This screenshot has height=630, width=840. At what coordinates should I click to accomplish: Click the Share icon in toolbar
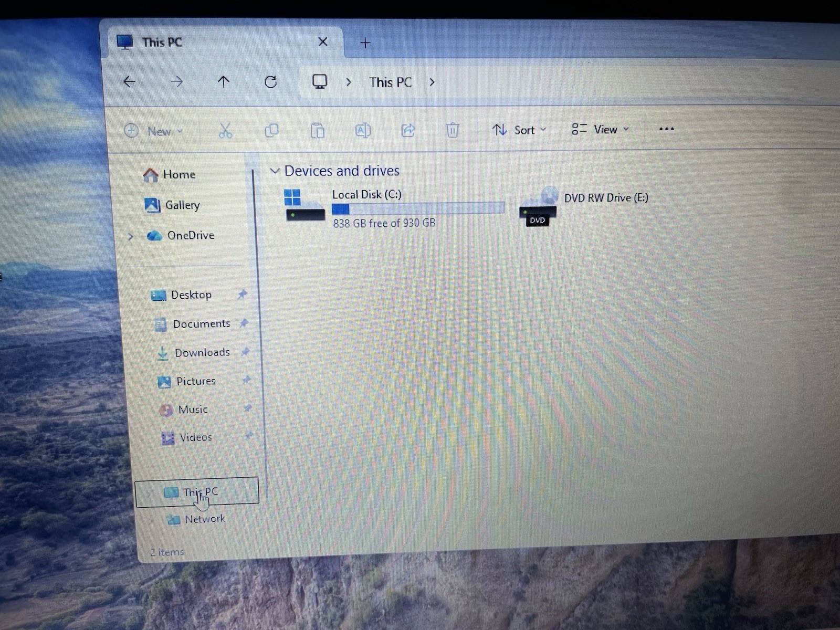408,130
